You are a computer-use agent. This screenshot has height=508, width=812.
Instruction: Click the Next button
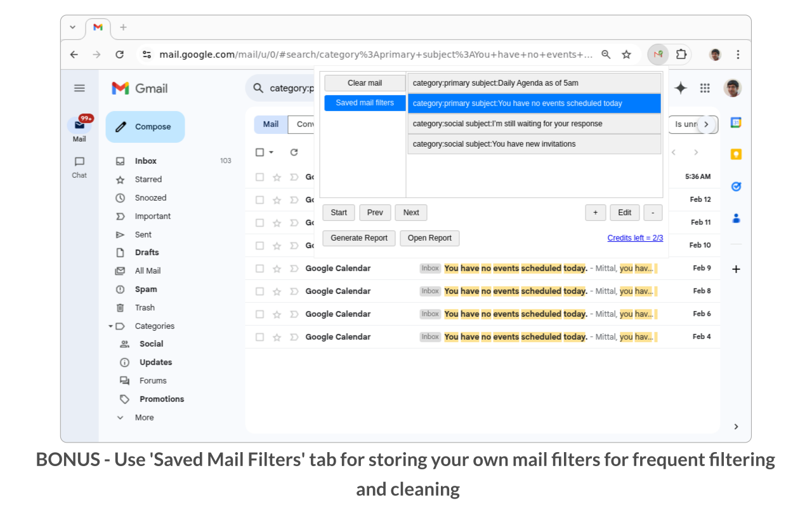[411, 213]
